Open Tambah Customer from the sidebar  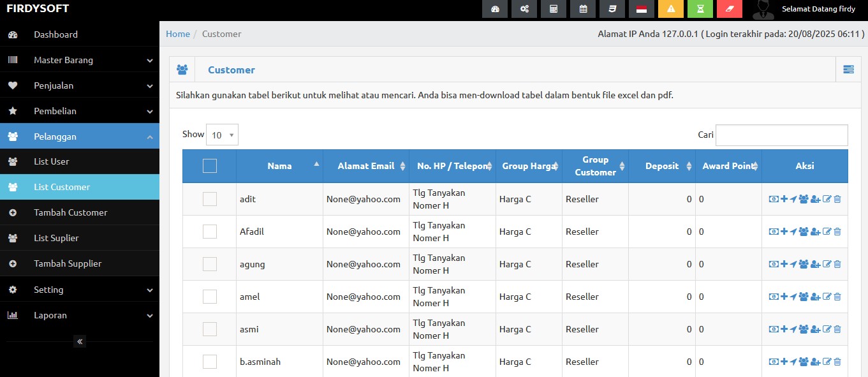click(70, 212)
